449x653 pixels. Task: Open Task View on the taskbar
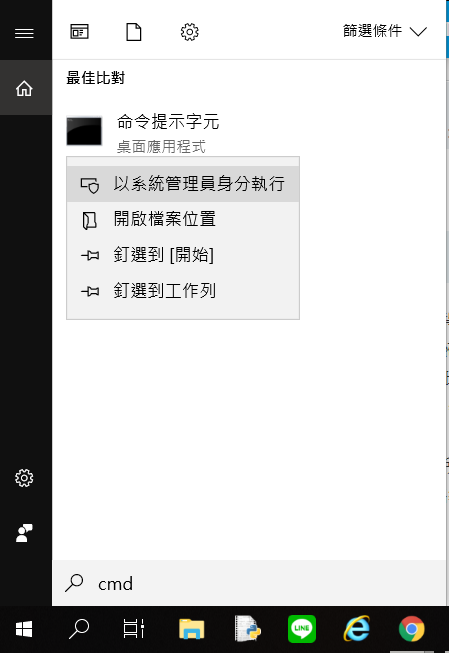tap(134, 629)
